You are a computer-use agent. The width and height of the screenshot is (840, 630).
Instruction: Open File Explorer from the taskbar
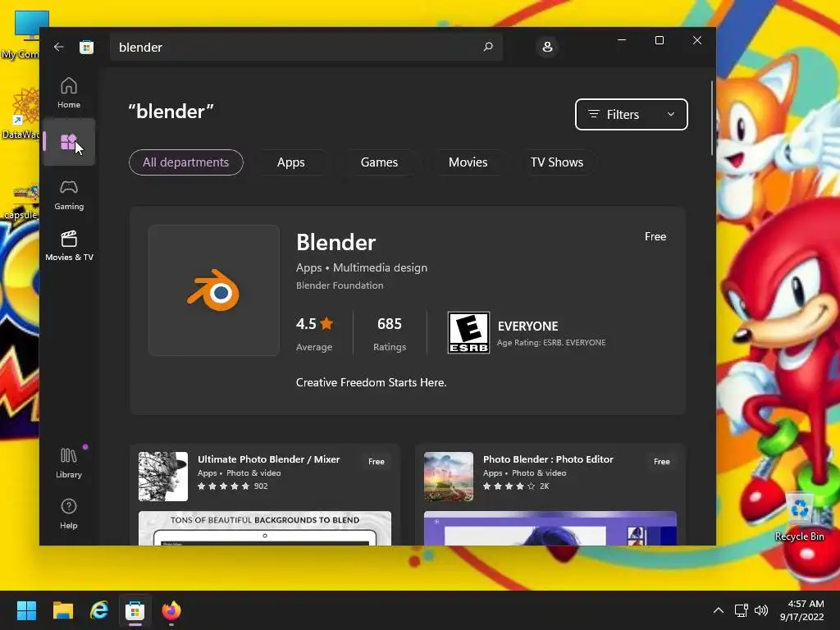pyautogui.click(x=62, y=610)
